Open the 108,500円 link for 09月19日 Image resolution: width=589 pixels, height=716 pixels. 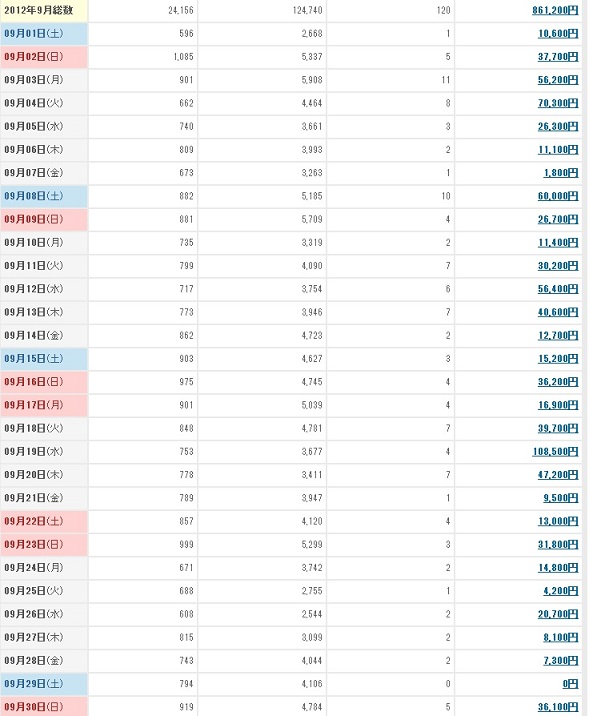click(x=555, y=451)
